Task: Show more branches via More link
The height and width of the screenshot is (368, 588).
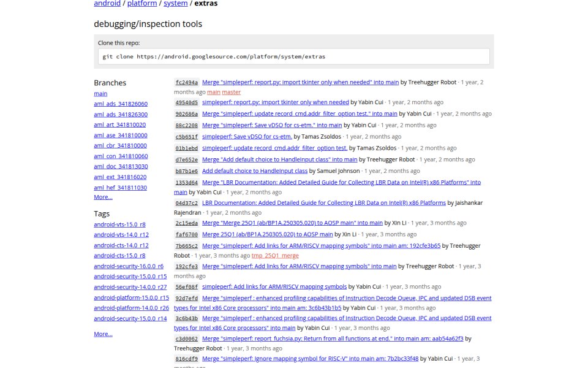Action: [103, 197]
